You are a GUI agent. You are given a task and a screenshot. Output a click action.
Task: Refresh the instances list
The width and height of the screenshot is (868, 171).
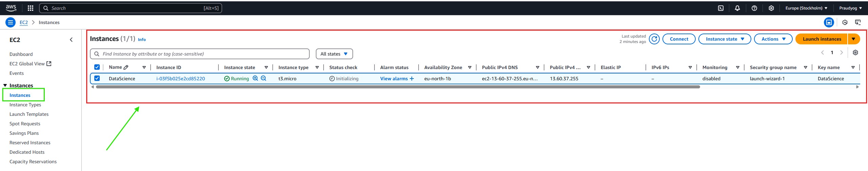click(x=654, y=39)
